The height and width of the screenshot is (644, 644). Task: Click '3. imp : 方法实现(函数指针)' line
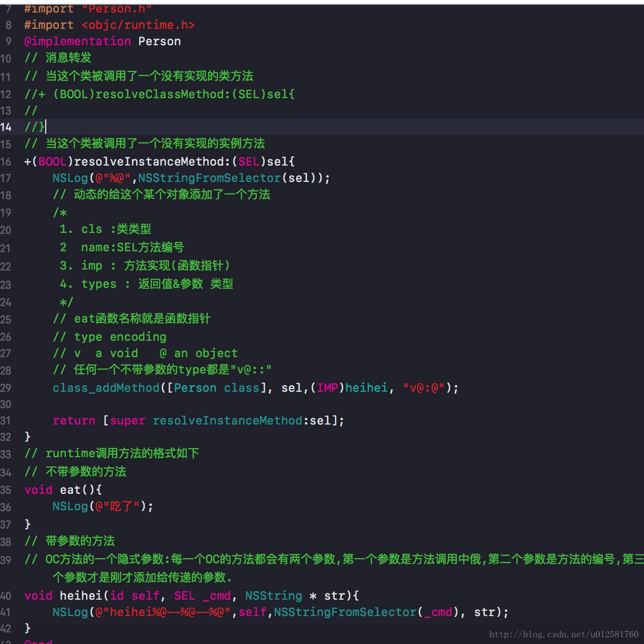click(145, 266)
